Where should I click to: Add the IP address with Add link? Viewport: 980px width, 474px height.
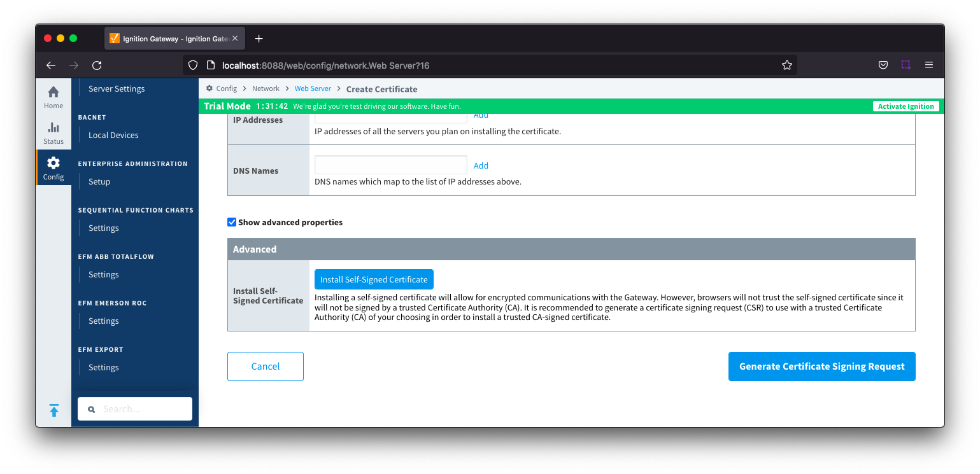click(481, 115)
